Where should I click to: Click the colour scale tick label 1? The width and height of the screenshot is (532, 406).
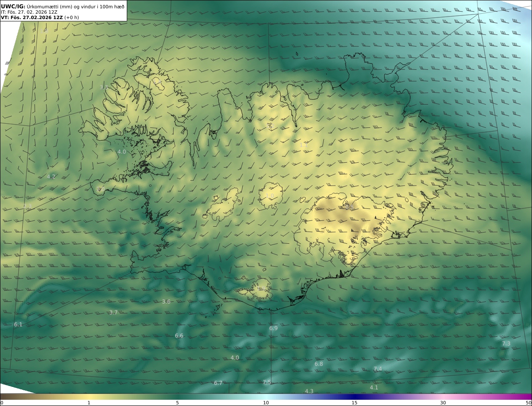89,403
